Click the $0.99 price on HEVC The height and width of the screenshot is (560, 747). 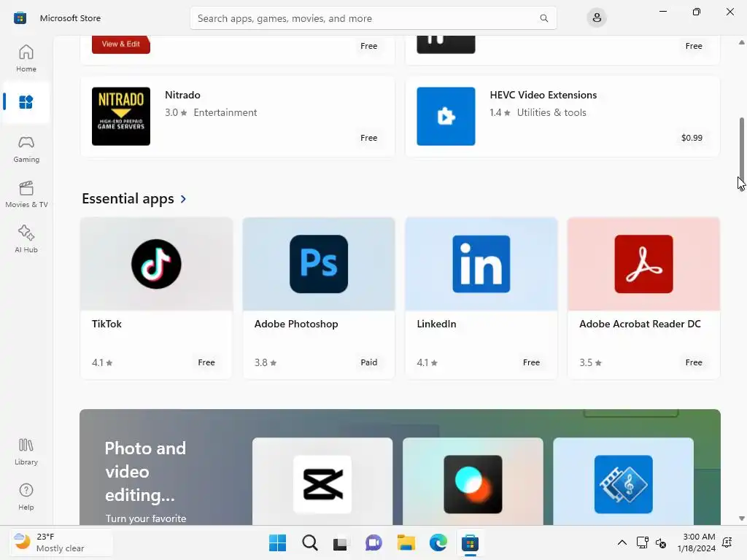[x=692, y=138]
